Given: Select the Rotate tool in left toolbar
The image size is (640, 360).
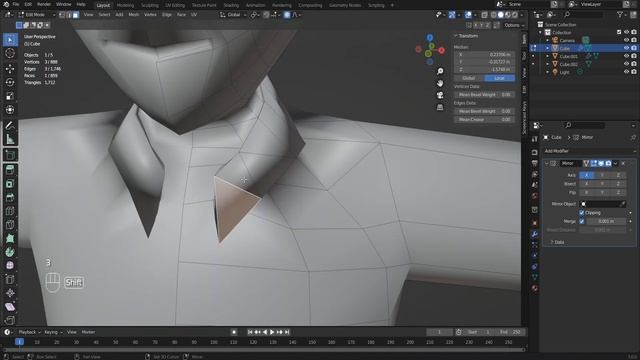Looking at the screenshot, I should (10, 82).
